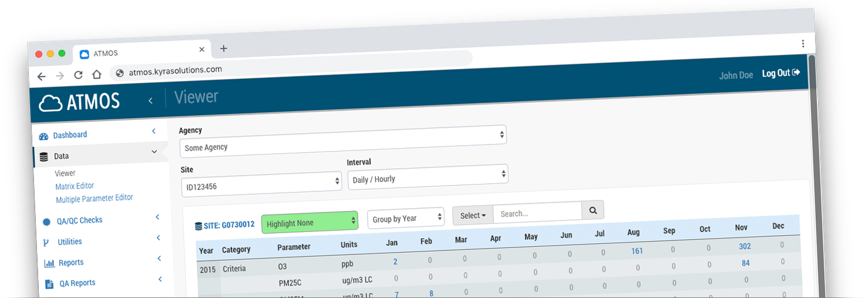868x298 pixels.
Task: Collapse the Data menu chevron
Action: 154,152
